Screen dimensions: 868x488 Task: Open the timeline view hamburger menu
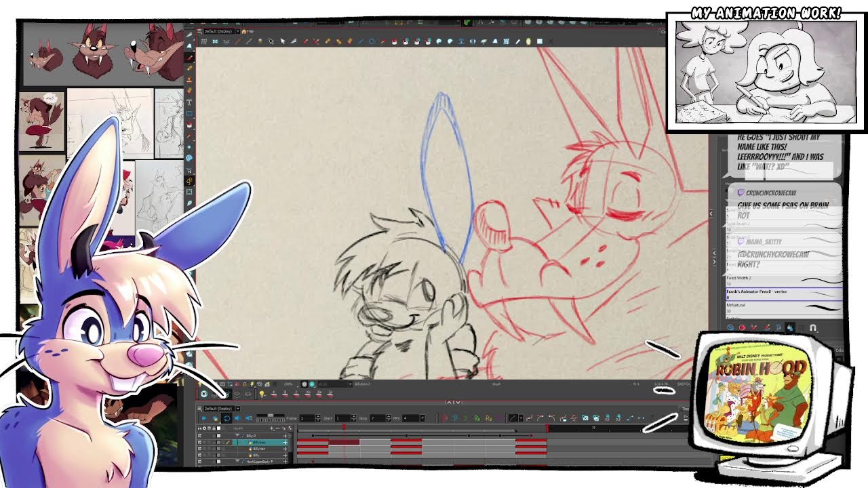point(199,409)
